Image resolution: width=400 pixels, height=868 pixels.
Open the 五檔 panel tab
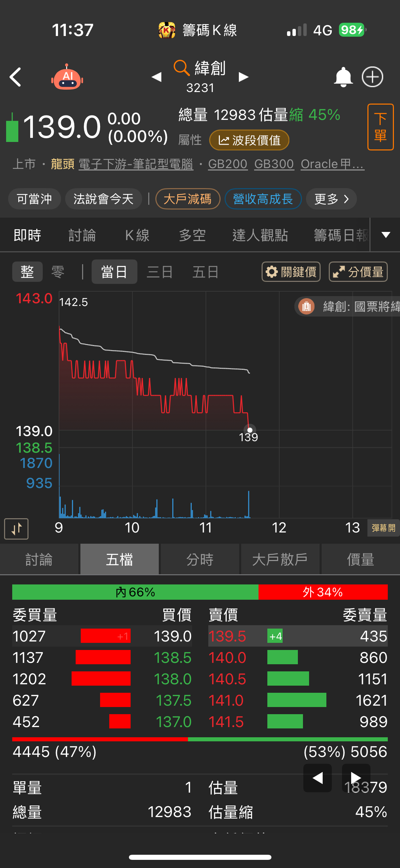(x=119, y=559)
